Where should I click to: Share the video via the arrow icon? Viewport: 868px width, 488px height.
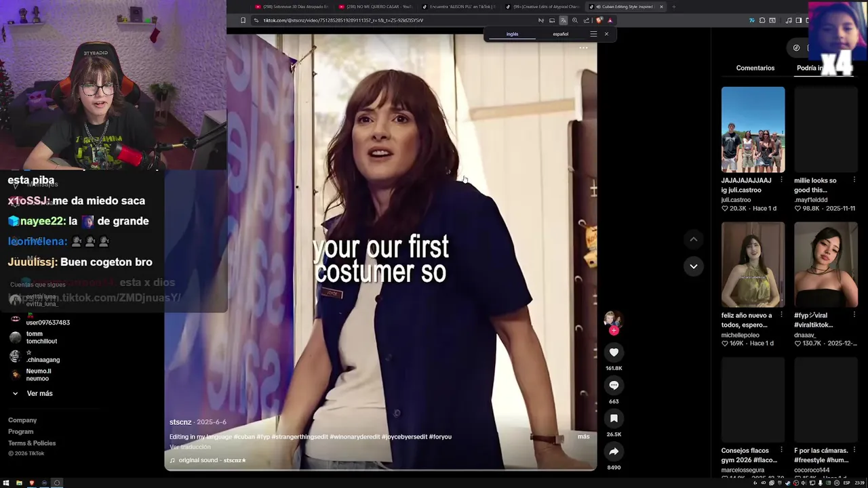point(614,451)
